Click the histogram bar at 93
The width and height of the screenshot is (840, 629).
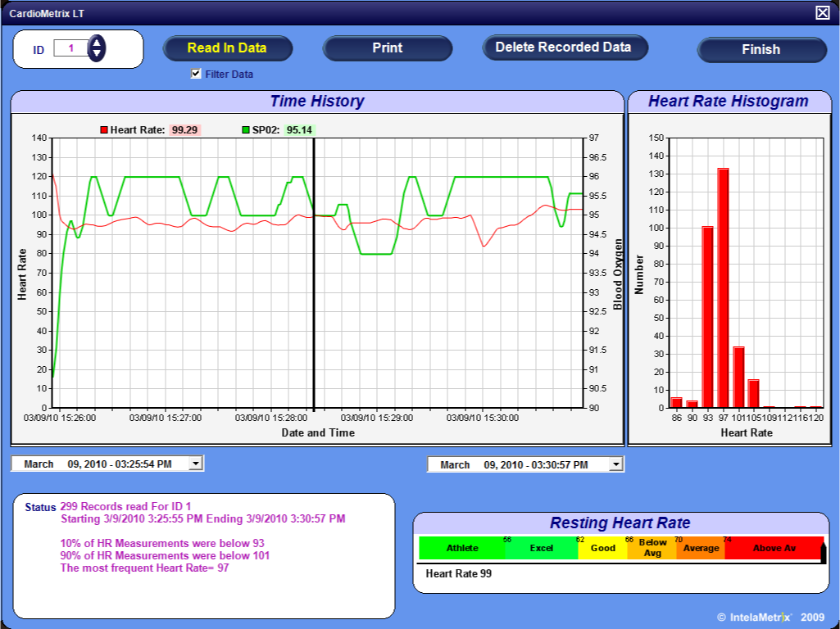[708, 317]
